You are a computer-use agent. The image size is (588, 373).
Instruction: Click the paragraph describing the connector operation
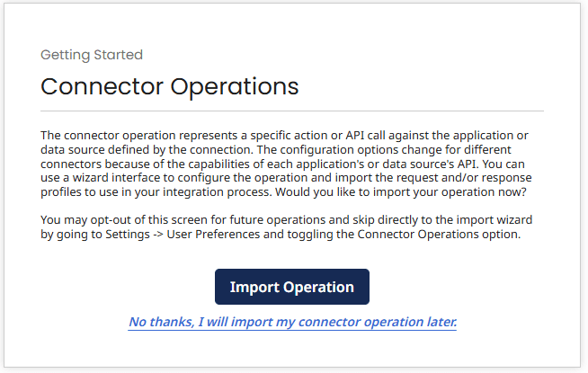[290, 162]
